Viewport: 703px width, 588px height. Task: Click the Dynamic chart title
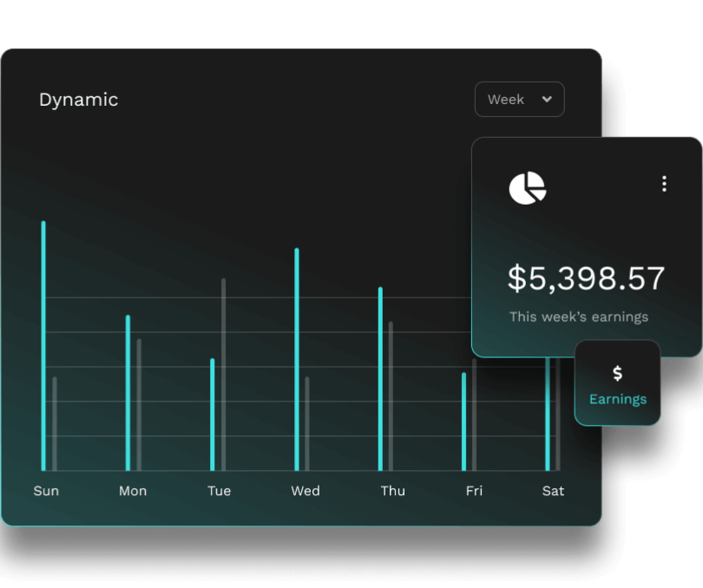coord(78,100)
